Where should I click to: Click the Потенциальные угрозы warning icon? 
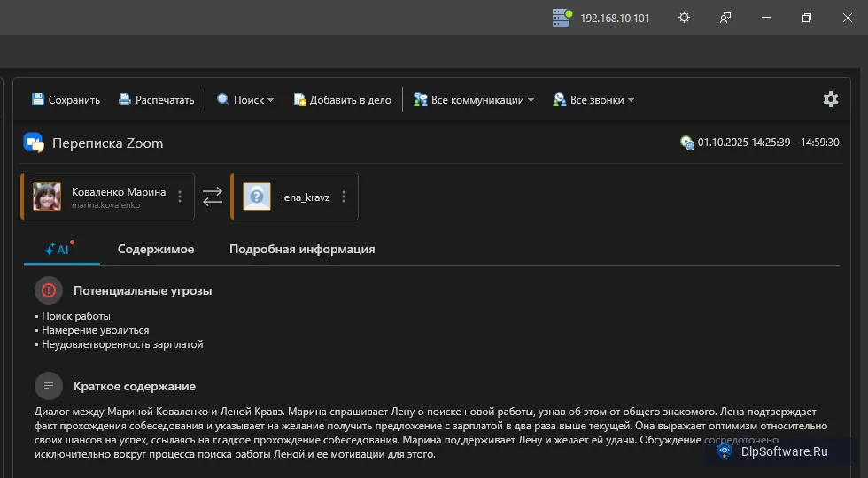click(x=49, y=290)
